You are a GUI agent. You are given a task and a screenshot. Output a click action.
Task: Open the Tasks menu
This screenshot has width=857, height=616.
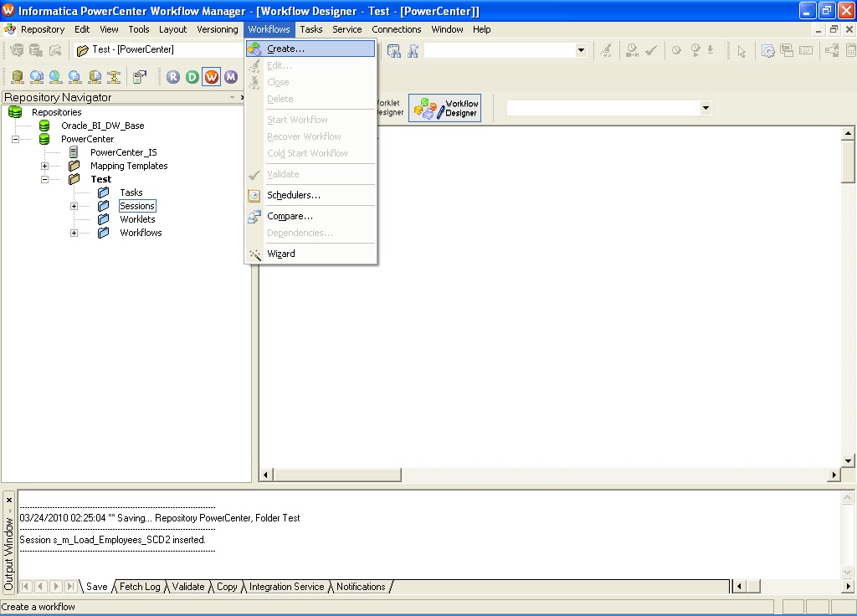pyautogui.click(x=311, y=29)
